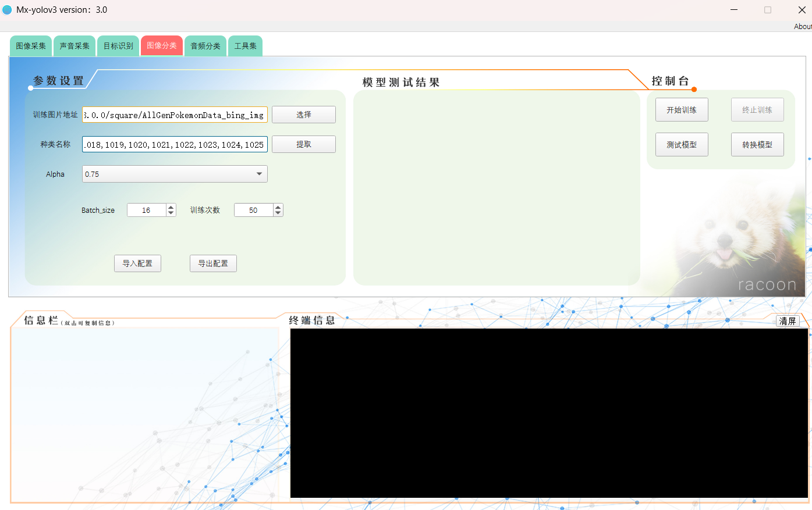The height and width of the screenshot is (510, 812).
Task: Clear the terminal with 清屏
Action: [788, 321]
